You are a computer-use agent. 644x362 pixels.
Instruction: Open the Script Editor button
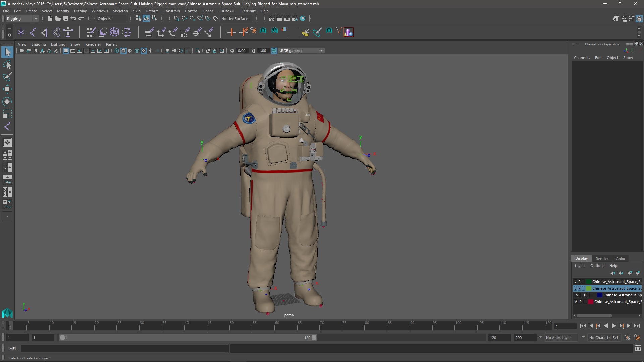638,349
